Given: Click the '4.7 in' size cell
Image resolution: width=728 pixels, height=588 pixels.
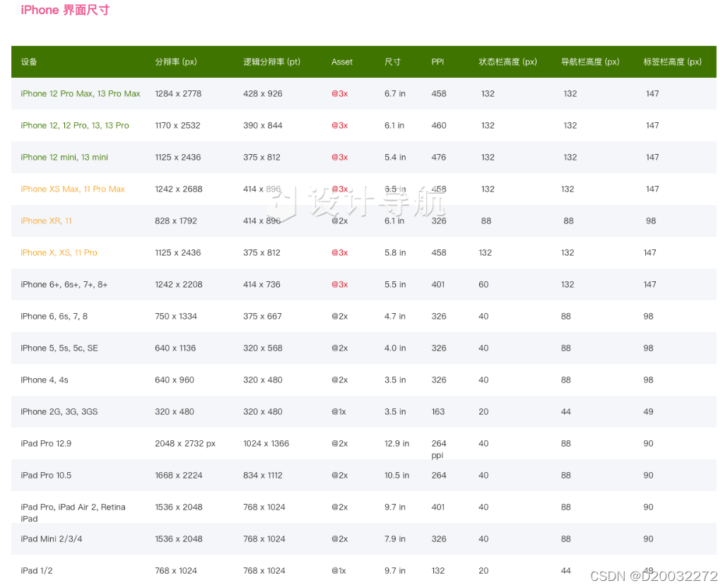Looking at the screenshot, I should (x=394, y=316).
